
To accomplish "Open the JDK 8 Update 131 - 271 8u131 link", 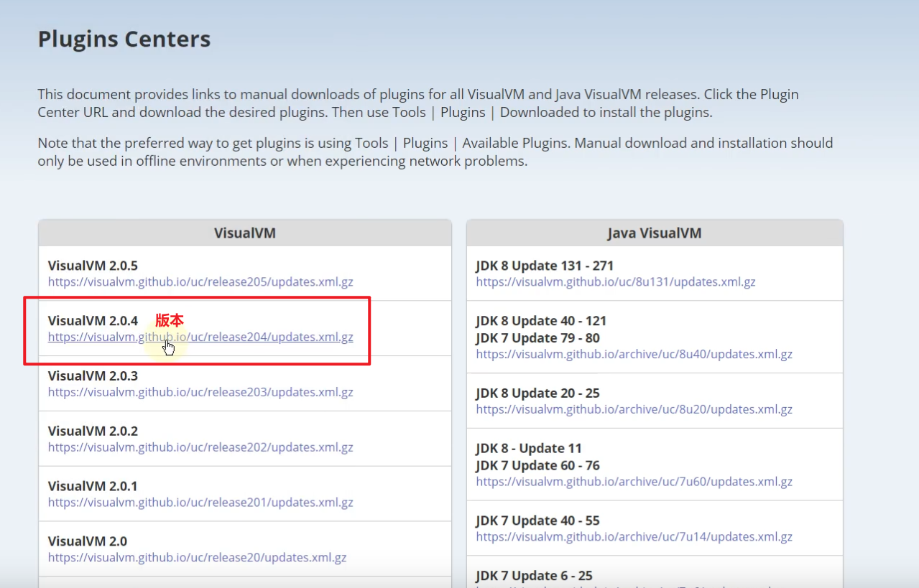I will (x=616, y=282).
